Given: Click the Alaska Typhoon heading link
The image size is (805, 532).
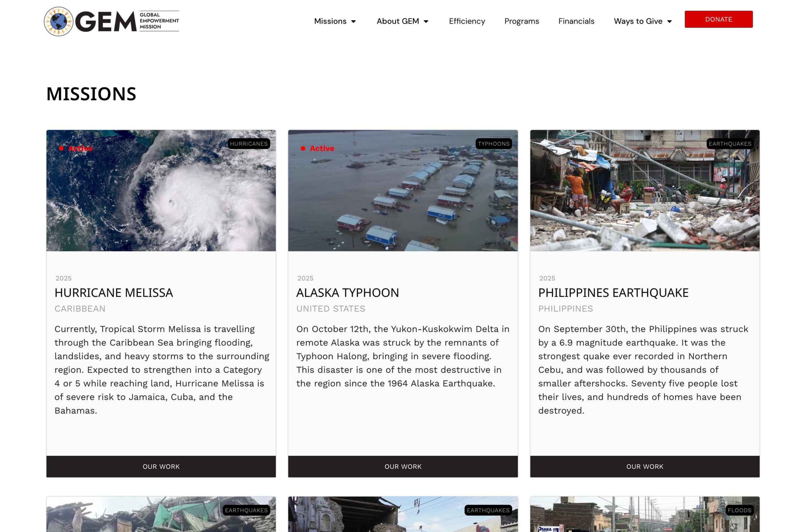Looking at the screenshot, I should coord(347,293).
